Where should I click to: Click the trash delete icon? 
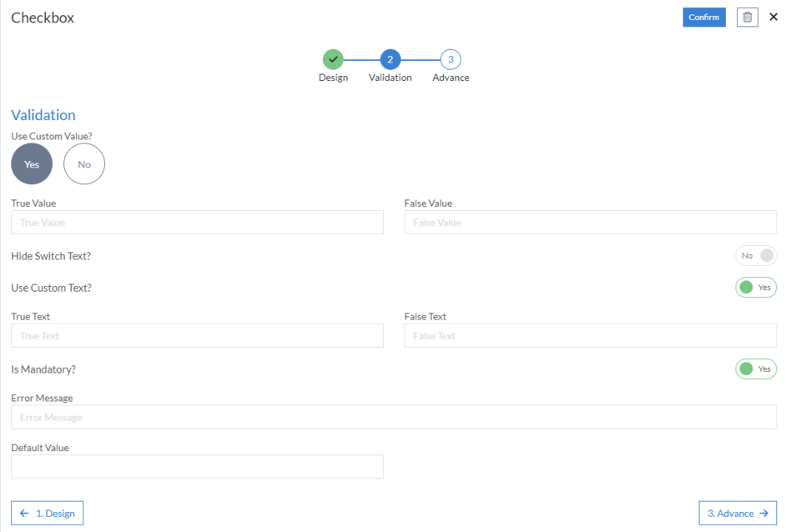coord(747,17)
